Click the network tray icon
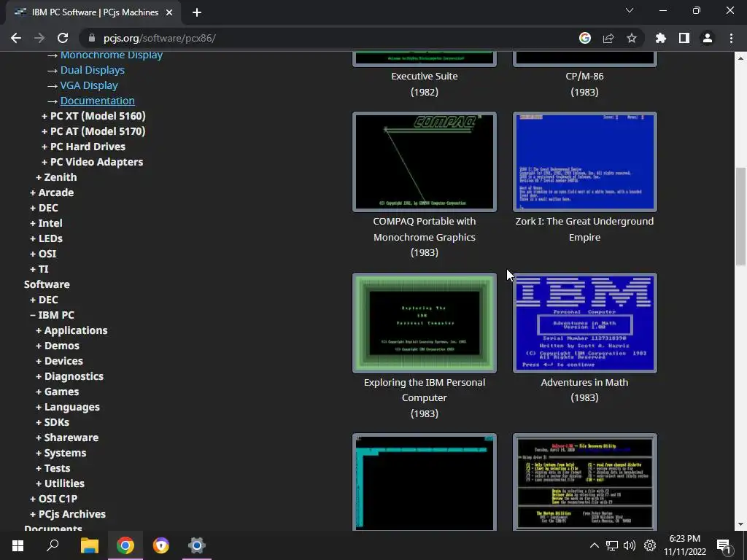The width and height of the screenshot is (747, 560). point(612,545)
